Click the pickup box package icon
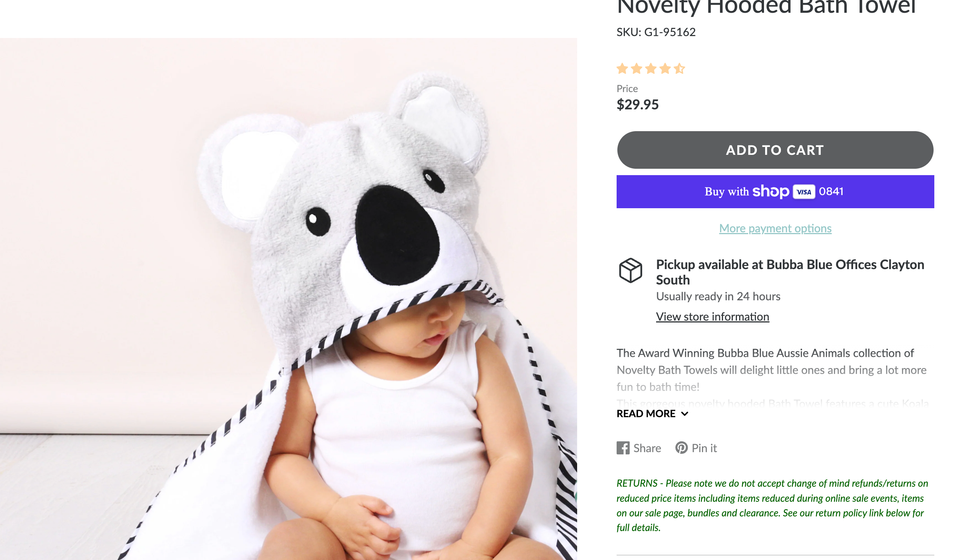Image resolution: width=955 pixels, height=560 pixels. [630, 271]
